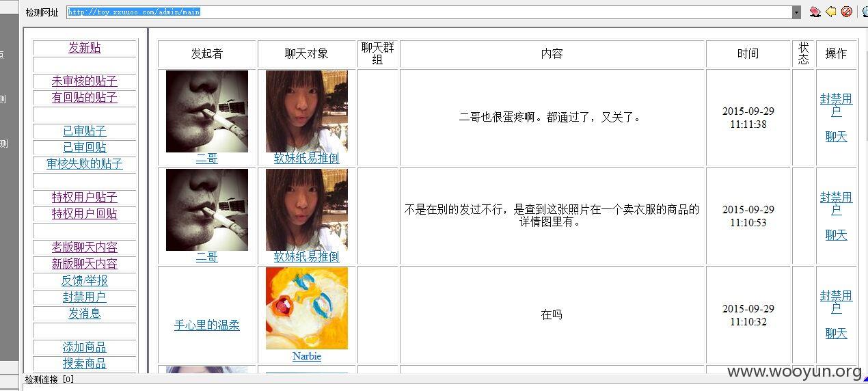This screenshot has height=391, width=868.
Task: Open 手心里的温柔 user link
Action: tap(207, 326)
